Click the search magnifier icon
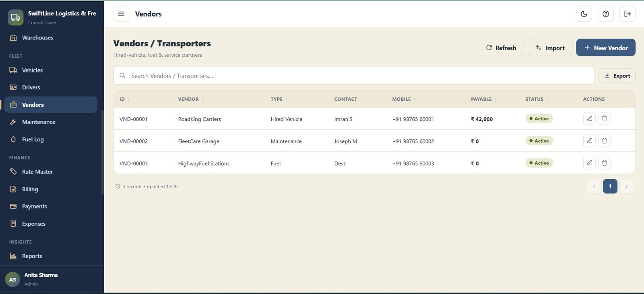Viewport: 644px width, 294px height. coord(122,76)
